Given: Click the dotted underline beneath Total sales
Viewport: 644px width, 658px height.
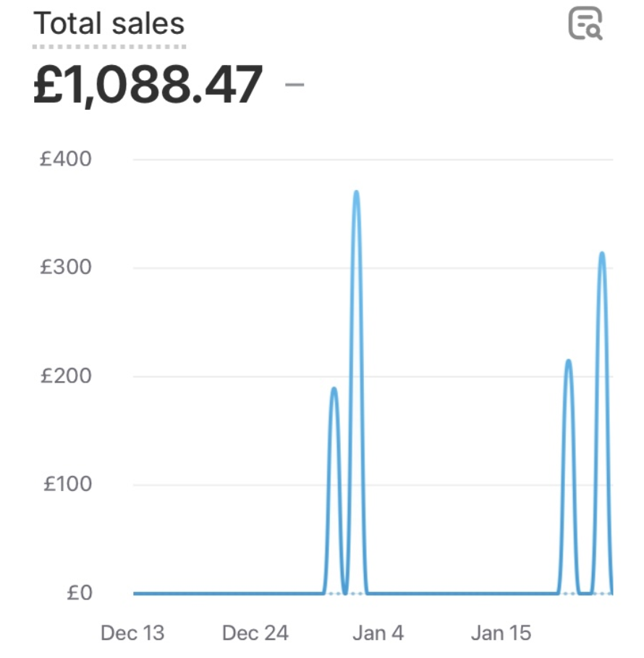Looking at the screenshot, I should [109, 46].
